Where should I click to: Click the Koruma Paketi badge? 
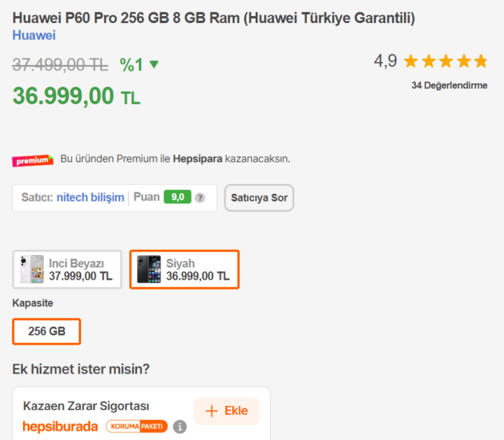coord(137,426)
